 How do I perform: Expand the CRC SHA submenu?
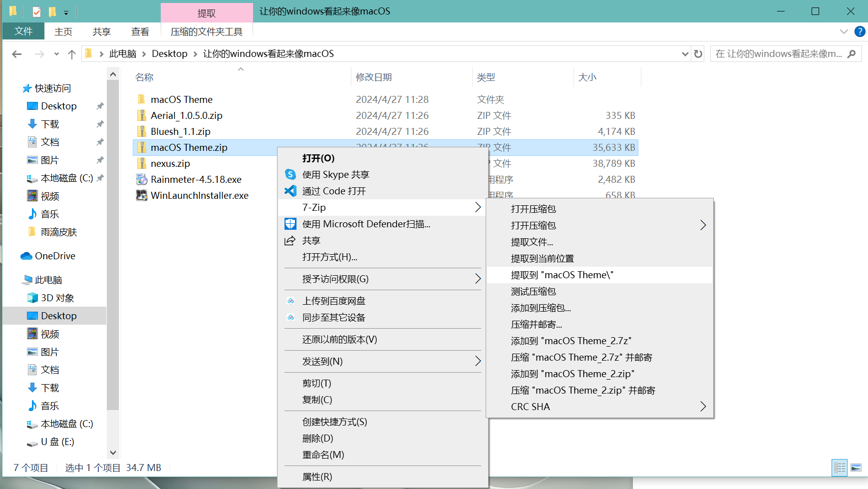click(x=702, y=407)
